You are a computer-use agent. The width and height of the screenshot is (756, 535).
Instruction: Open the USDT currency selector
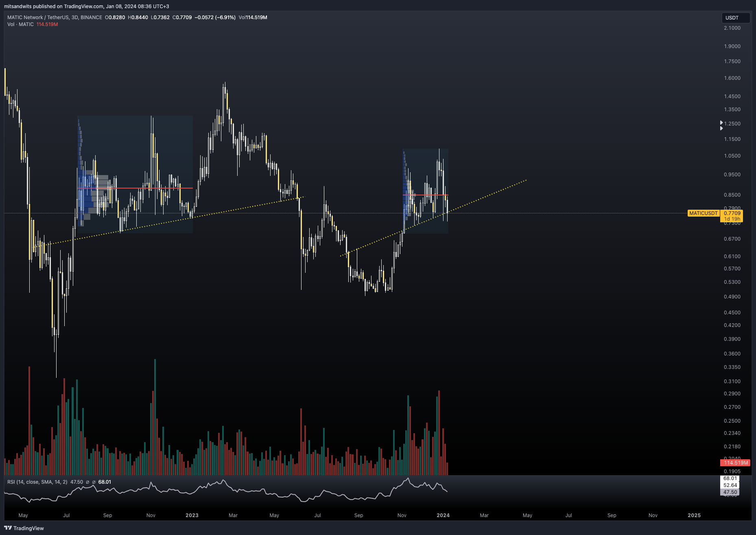tap(736, 18)
